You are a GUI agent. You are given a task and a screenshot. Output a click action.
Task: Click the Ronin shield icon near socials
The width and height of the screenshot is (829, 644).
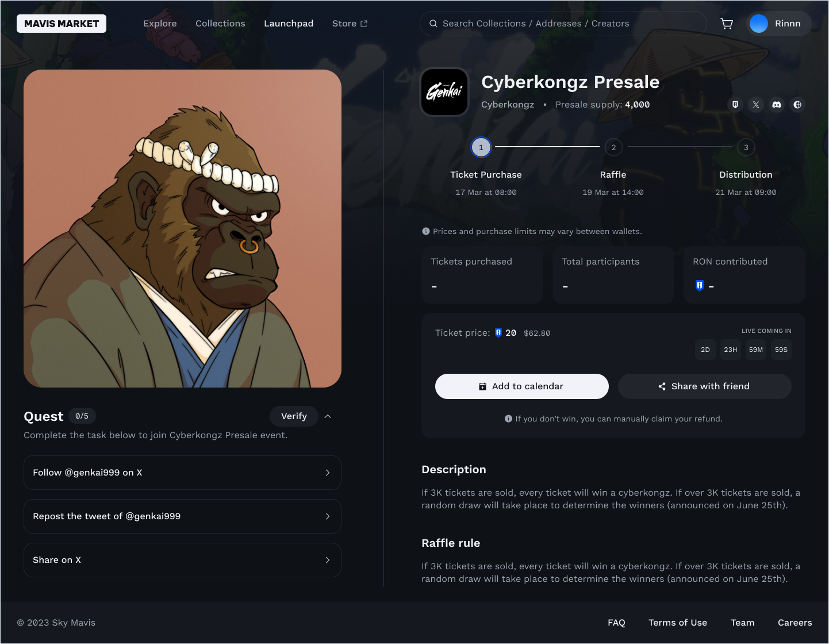coord(735,105)
